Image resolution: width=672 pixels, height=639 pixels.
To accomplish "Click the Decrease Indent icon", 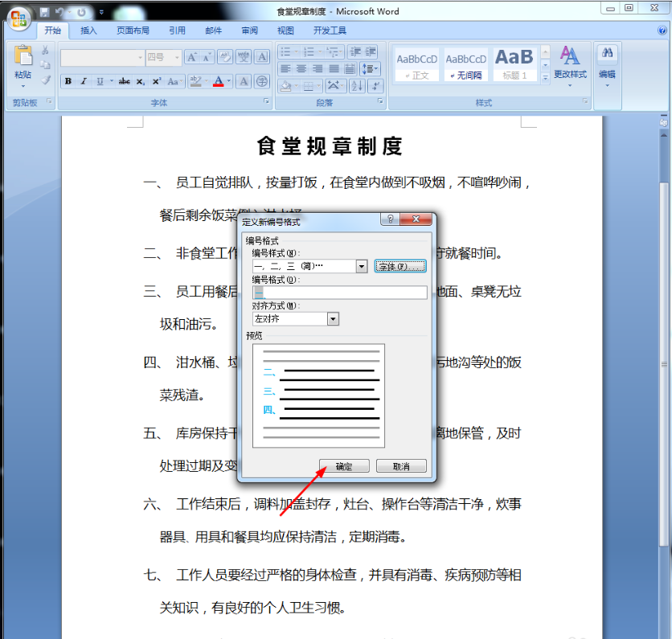I will coord(354,52).
